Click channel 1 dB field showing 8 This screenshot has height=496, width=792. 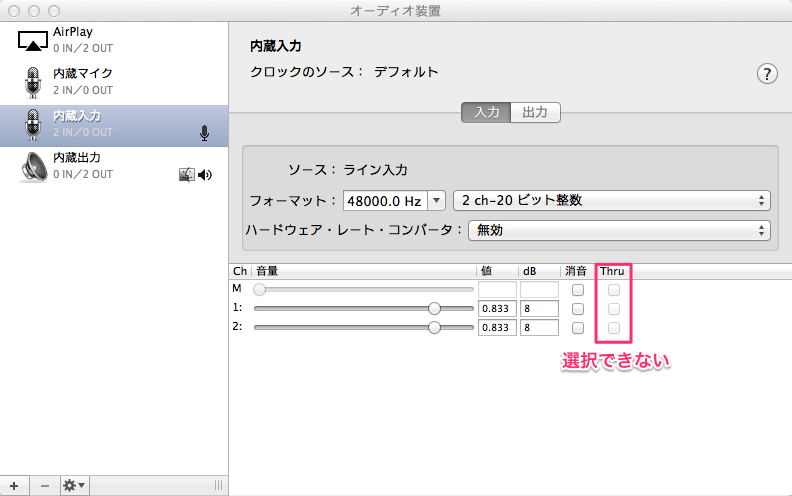(x=539, y=309)
